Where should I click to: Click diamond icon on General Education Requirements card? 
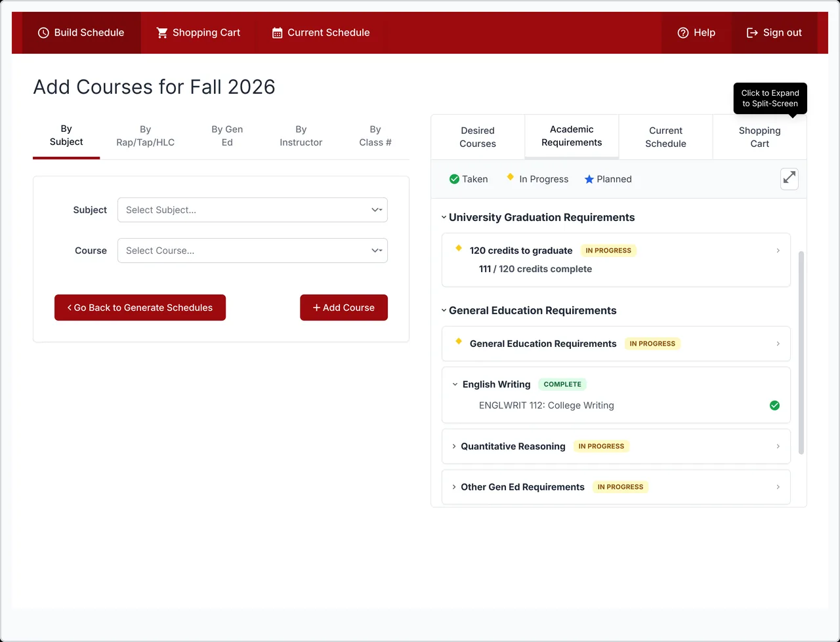point(459,341)
